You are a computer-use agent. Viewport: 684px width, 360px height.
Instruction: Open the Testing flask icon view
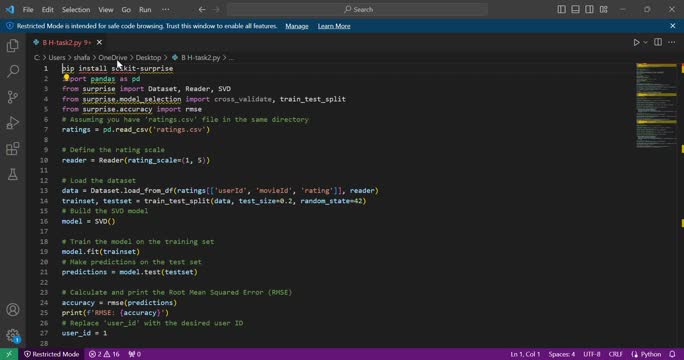point(13,175)
